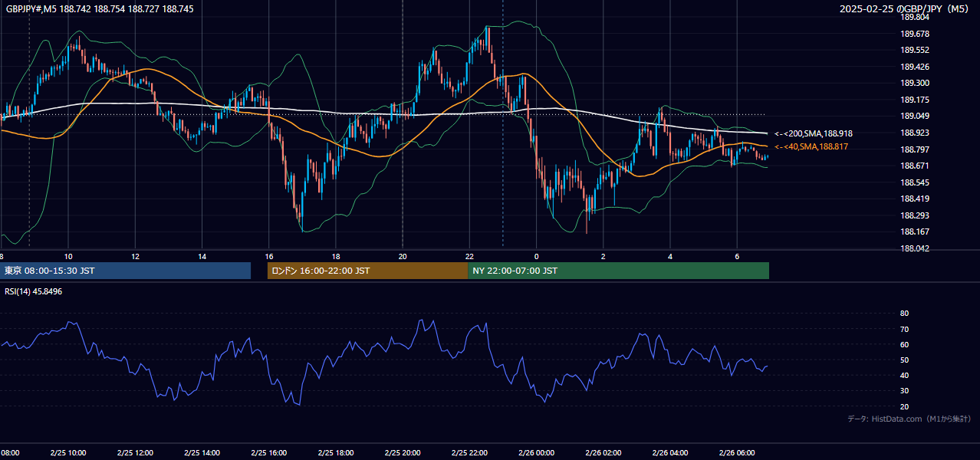Screen dimensions: 980x460
Task: Click the 2/25 20:00 time axis label
Action: click(403, 453)
